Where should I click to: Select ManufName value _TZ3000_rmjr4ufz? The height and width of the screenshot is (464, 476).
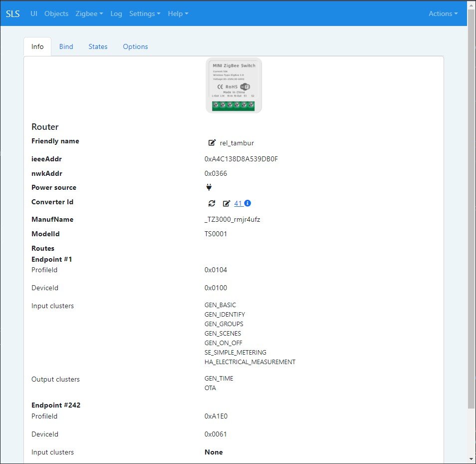coord(232,219)
